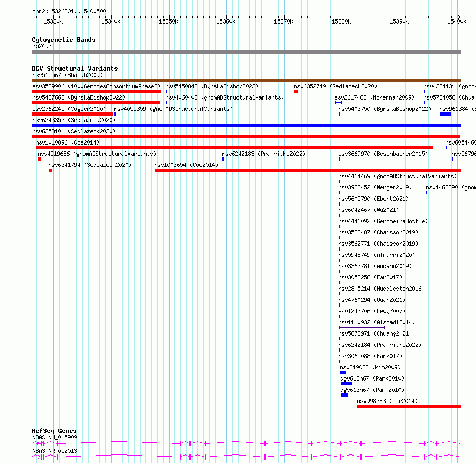Click dgv612n67 (Park2010) label

(x=372, y=378)
